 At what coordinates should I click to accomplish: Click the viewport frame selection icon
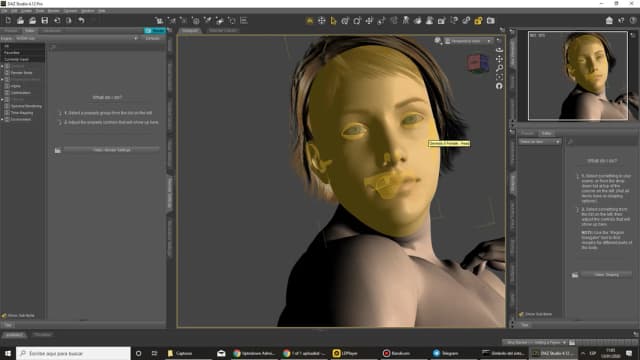(499, 77)
